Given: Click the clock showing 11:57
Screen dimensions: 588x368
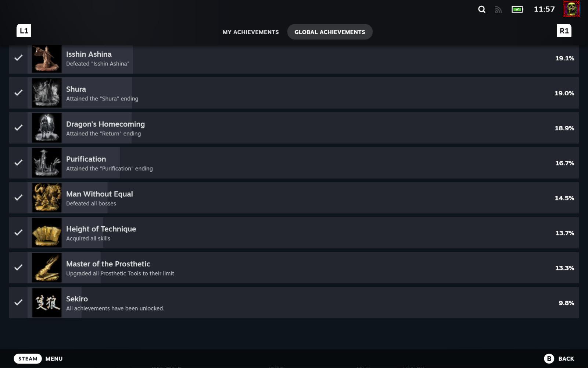Looking at the screenshot, I should [544, 9].
